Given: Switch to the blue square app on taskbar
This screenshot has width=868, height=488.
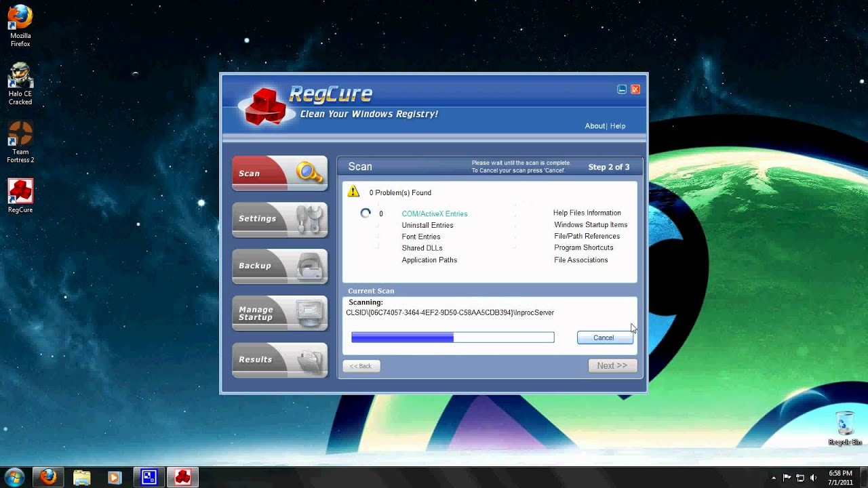Looking at the screenshot, I should coord(149,477).
